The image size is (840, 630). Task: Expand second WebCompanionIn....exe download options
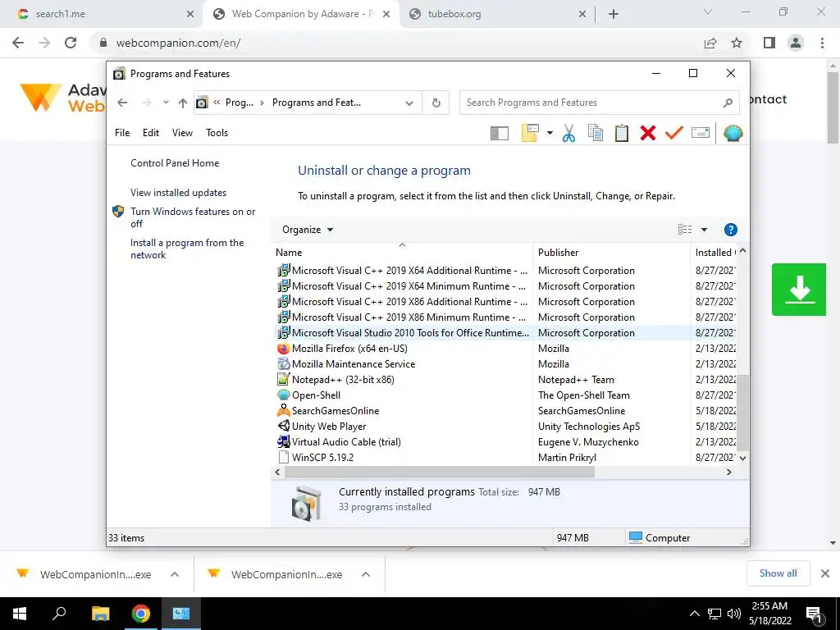tap(366, 574)
